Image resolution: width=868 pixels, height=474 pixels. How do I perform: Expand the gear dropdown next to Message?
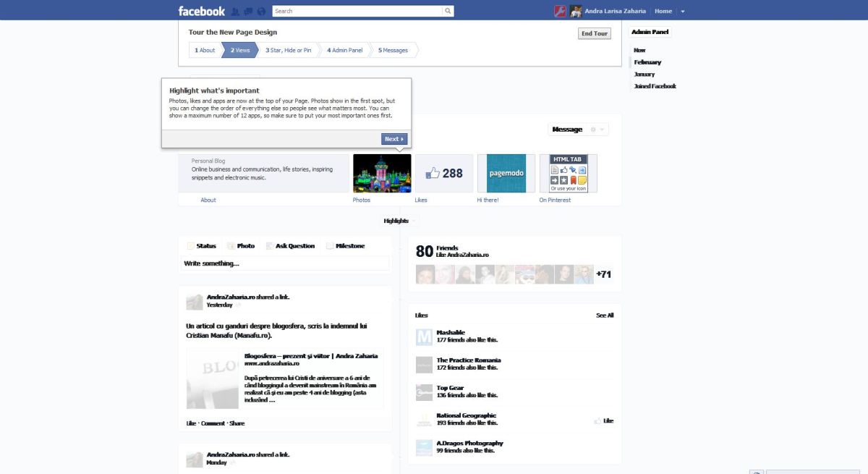tap(597, 130)
